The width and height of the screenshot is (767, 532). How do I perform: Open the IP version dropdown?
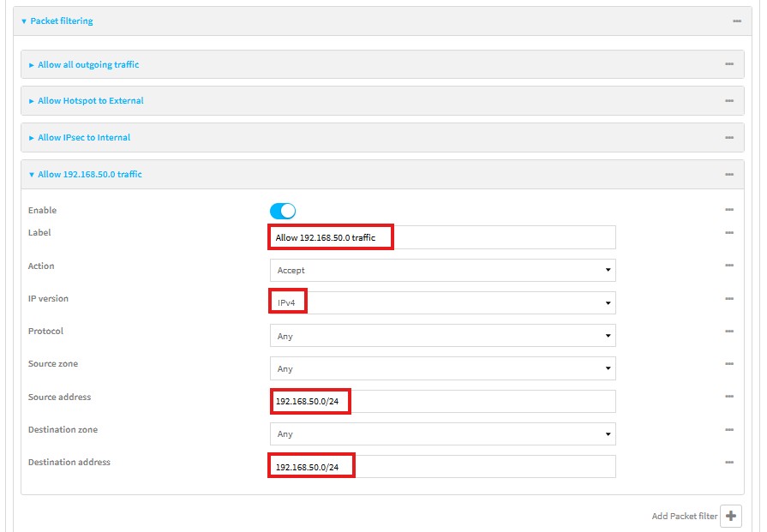click(x=442, y=302)
